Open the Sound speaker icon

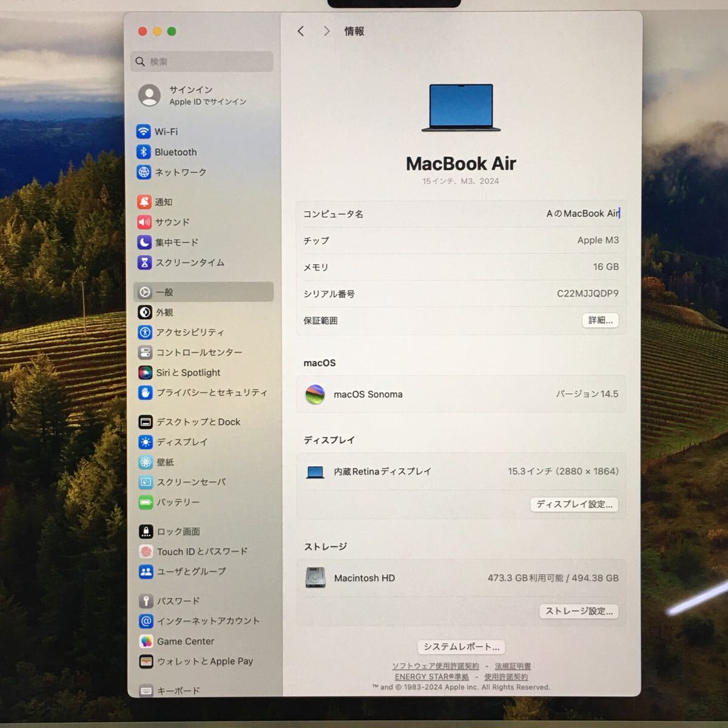(x=144, y=222)
